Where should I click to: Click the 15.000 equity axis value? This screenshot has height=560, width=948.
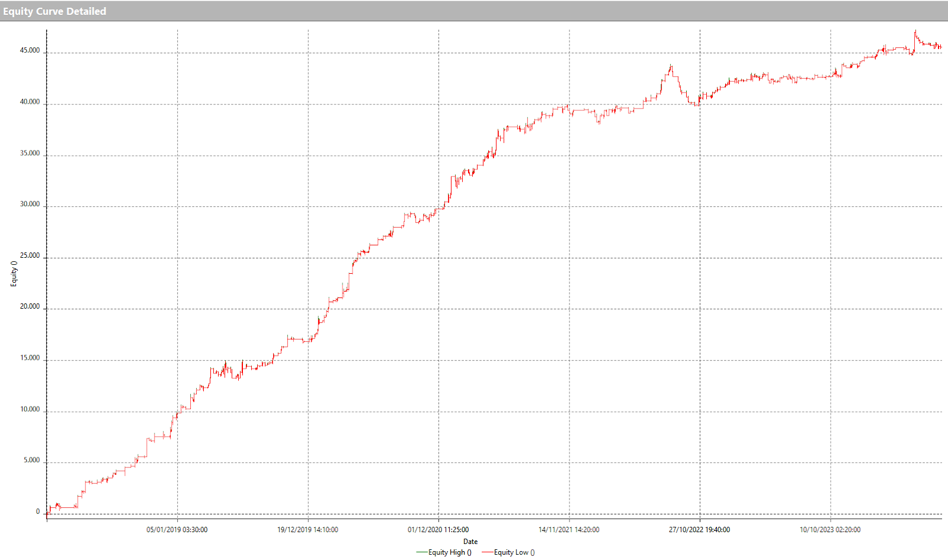tap(30, 358)
